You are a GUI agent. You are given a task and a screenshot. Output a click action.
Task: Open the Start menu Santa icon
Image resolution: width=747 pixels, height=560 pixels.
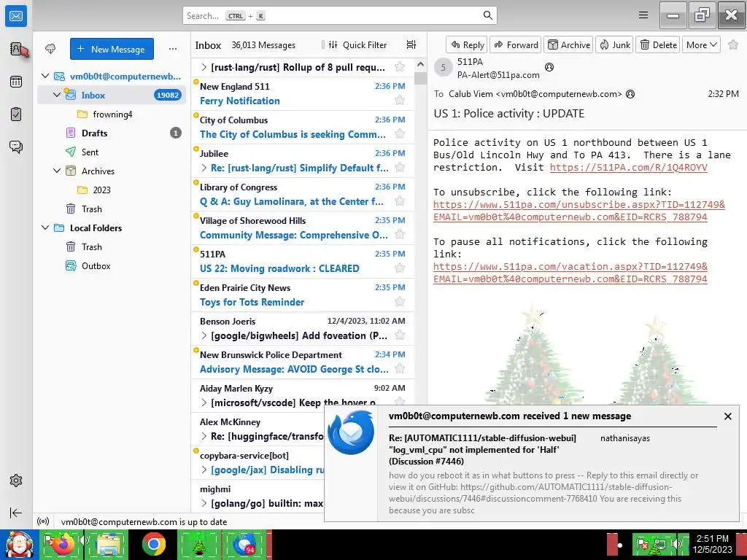tap(19, 544)
